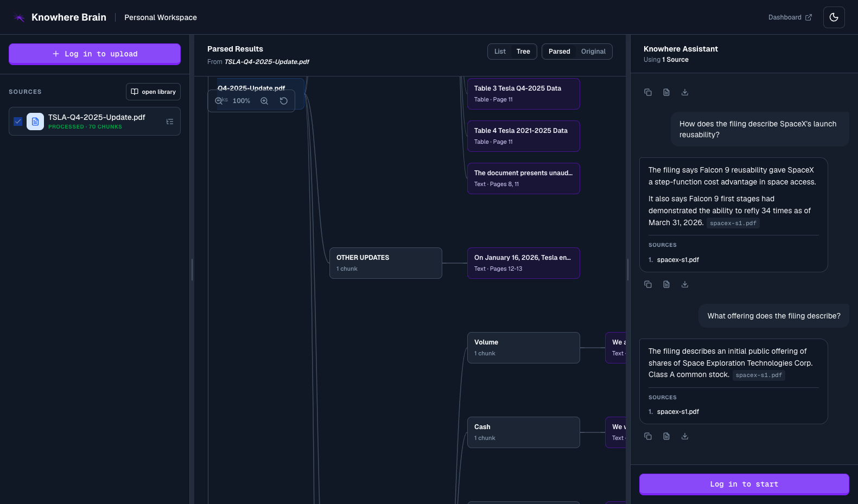Show the Parsed content view
Viewport: 858px width, 504px height.
559,52
